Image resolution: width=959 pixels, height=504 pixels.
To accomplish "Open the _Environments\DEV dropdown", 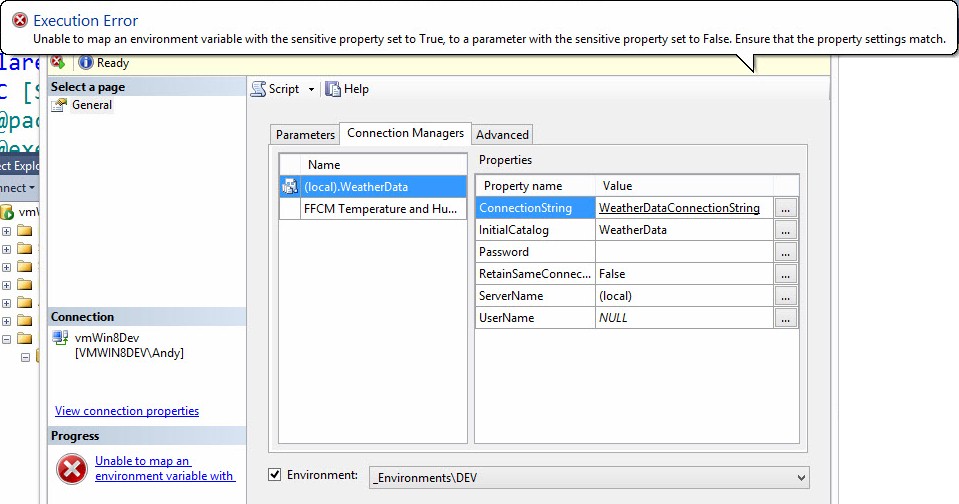I will tap(801, 479).
